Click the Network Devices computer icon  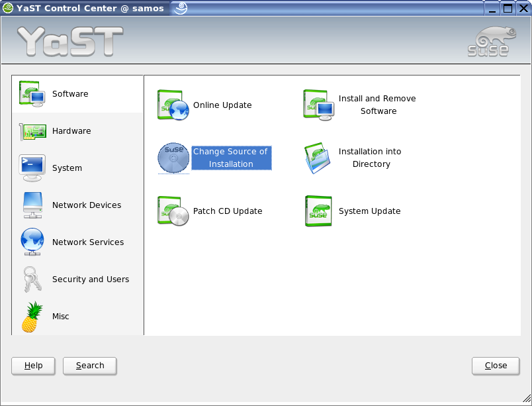(32, 205)
